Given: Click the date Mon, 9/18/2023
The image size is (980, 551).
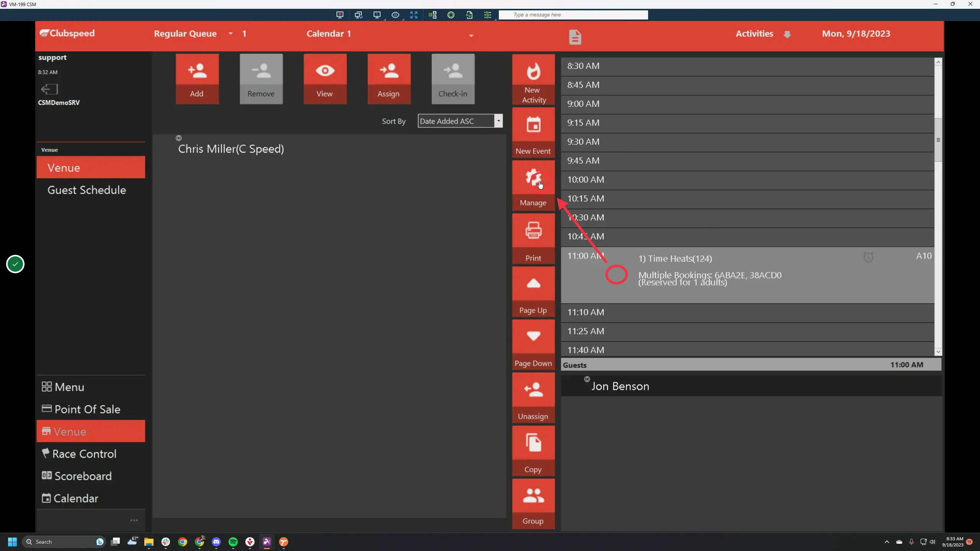Looking at the screenshot, I should coord(856,34).
